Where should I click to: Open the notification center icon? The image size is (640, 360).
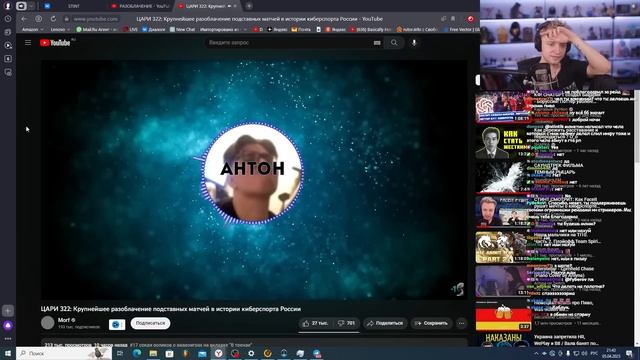point(629,353)
